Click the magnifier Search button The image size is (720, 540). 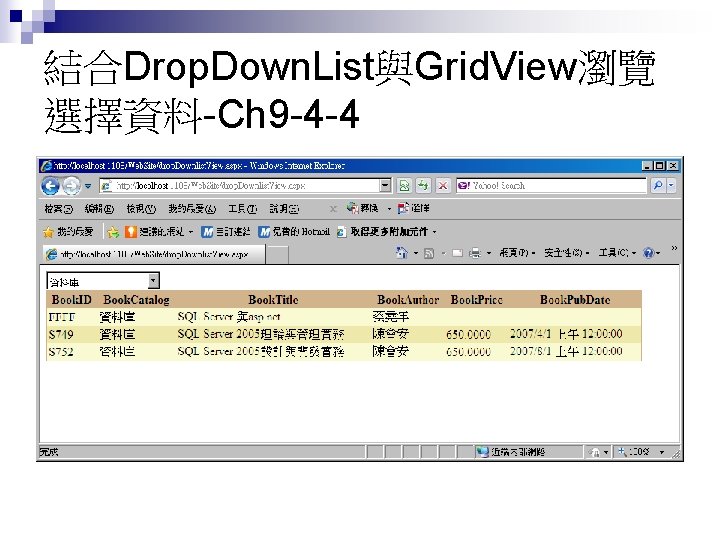click(658, 186)
